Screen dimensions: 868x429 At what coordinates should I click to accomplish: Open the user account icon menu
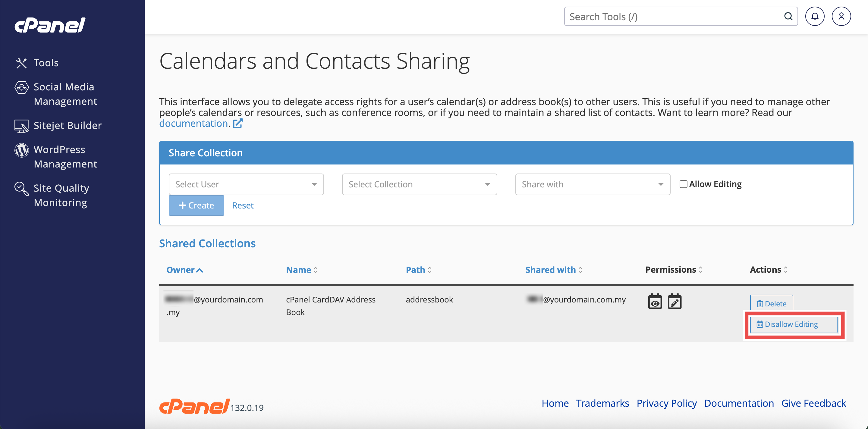click(841, 17)
